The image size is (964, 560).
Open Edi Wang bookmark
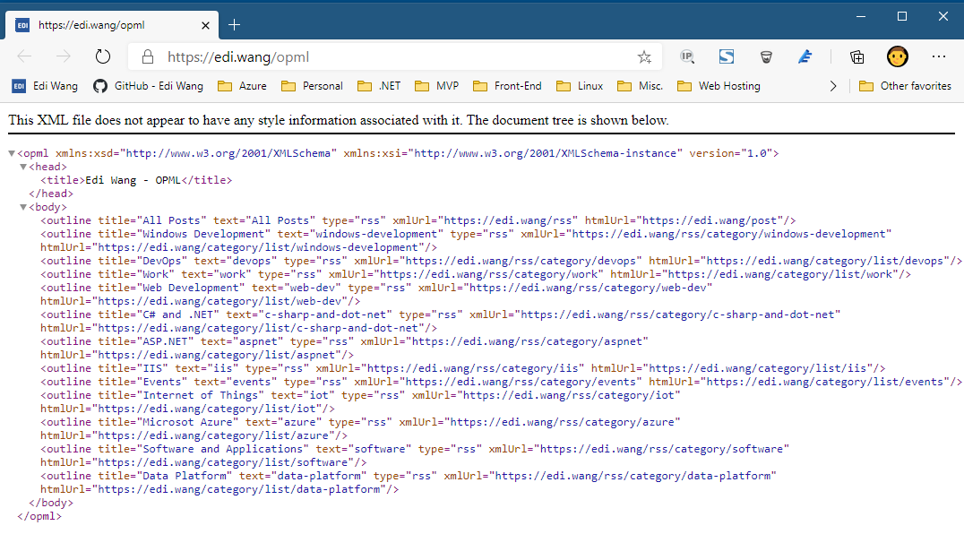click(45, 86)
